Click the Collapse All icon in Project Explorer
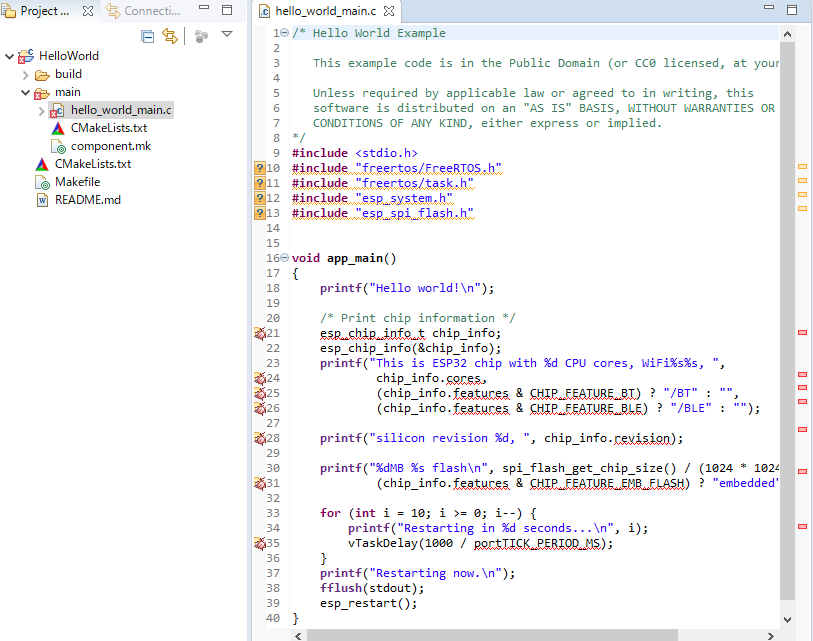The height and width of the screenshot is (641, 813). pyautogui.click(x=147, y=36)
